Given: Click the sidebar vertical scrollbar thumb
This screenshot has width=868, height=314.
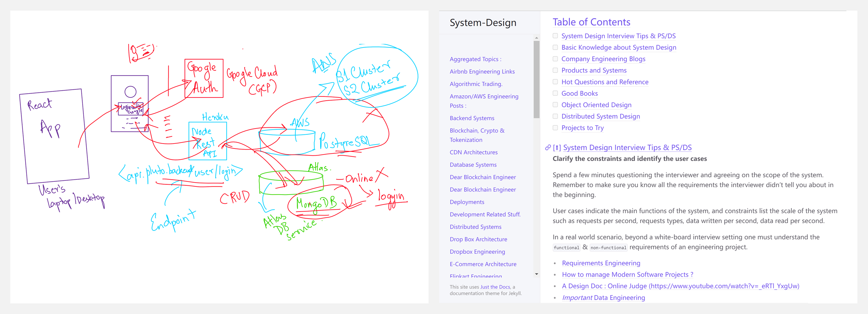Looking at the screenshot, I should [x=537, y=79].
